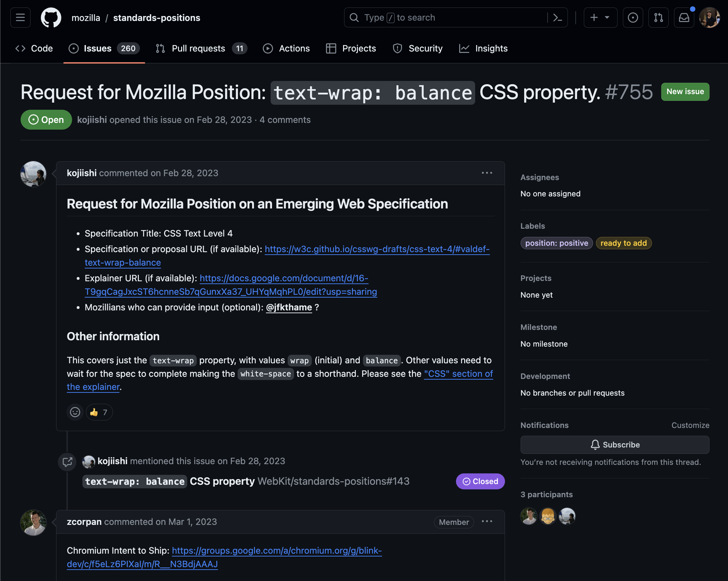Screen dimensions: 728x581
Task: Open the pull requests header icon
Action: [x=658, y=17]
